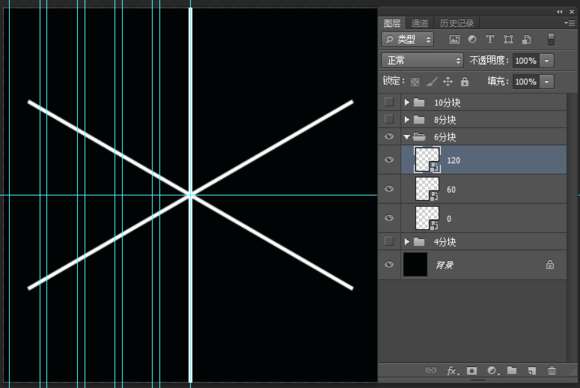Click the 填充 fill value field
This screenshot has height=388, width=580.
[525, 81]
